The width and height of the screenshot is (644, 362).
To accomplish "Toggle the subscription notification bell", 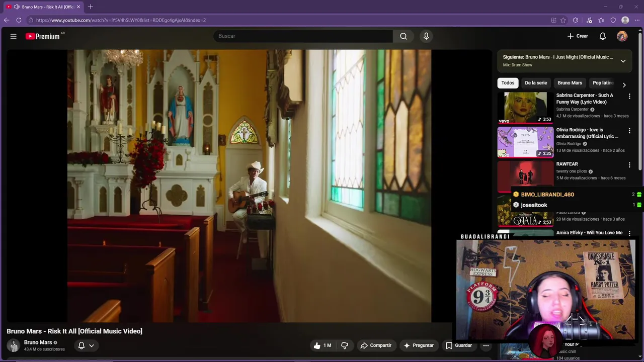I will pyautogui.click(x=82, y=345).
